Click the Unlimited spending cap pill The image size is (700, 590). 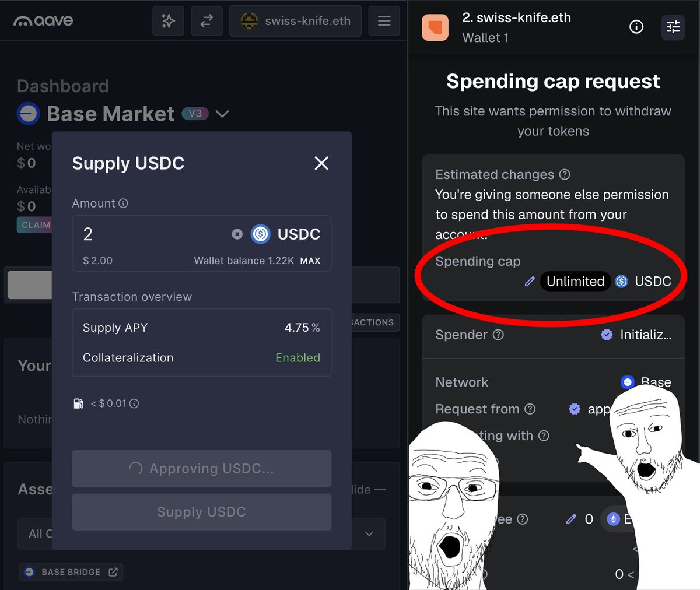(x=575, y=281)
